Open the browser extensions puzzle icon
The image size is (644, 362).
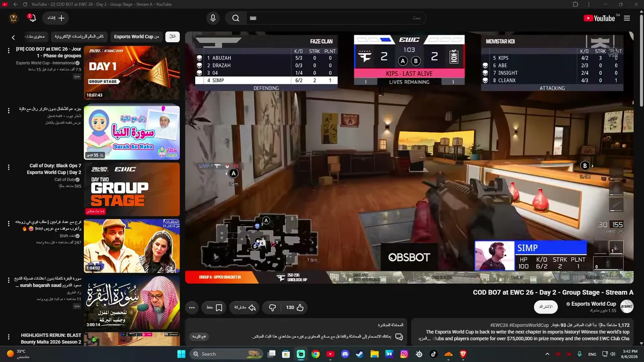[576, 5]
